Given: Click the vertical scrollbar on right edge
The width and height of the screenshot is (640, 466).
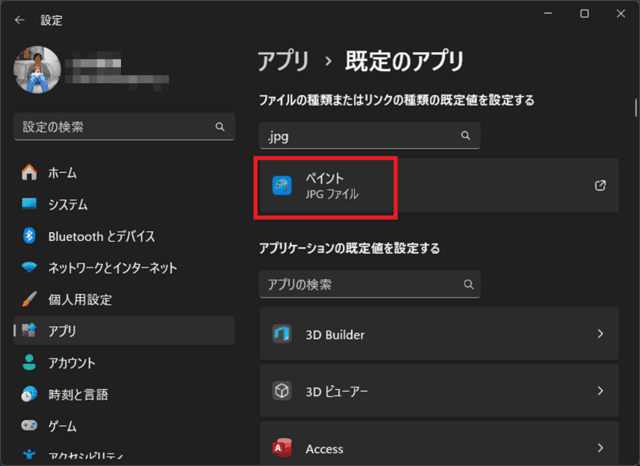Looking at the screenshot, I should 635,108.
